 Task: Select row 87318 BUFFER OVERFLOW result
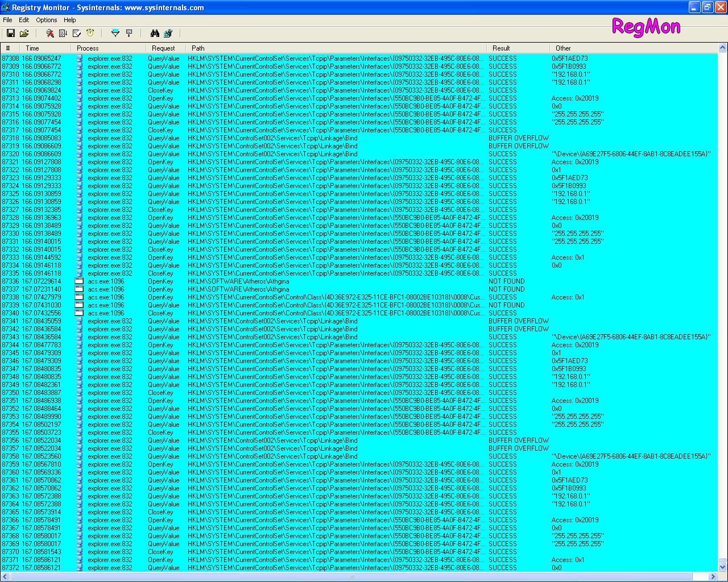(518, 138)
